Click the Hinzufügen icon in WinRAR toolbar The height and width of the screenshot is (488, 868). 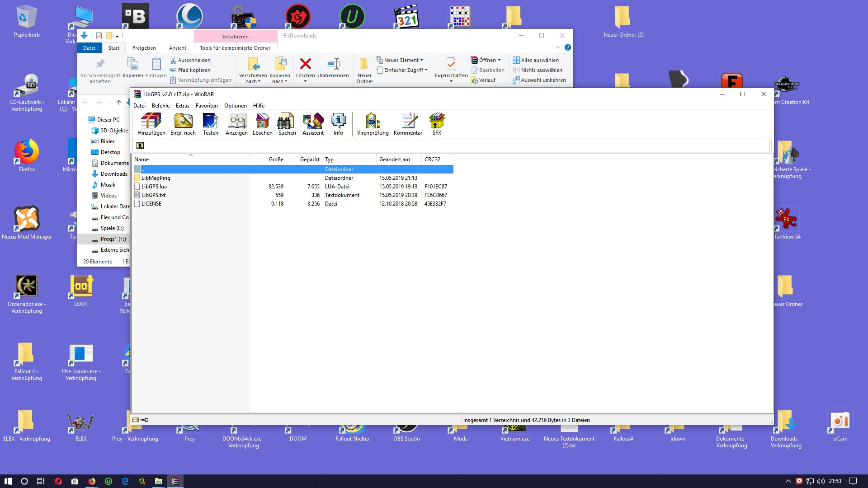pos(151,124)
